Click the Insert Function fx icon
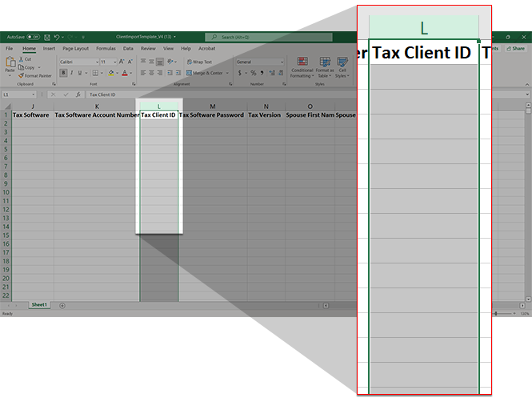The image size is (532, 398). 78,94
